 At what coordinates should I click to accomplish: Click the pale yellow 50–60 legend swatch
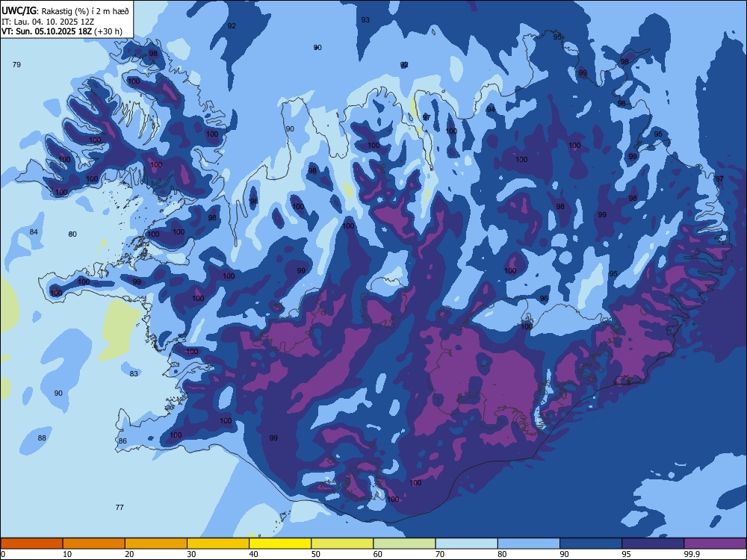(x=343, y=544)
